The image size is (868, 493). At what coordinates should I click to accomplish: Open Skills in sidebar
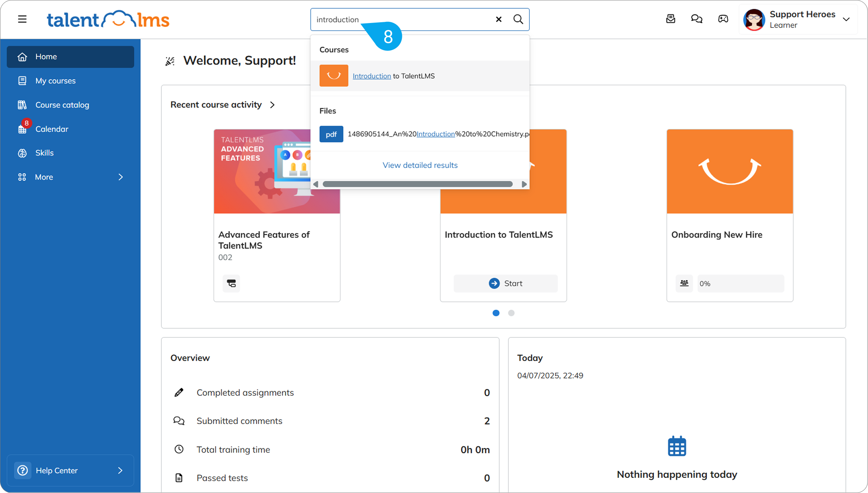(71, 153)
